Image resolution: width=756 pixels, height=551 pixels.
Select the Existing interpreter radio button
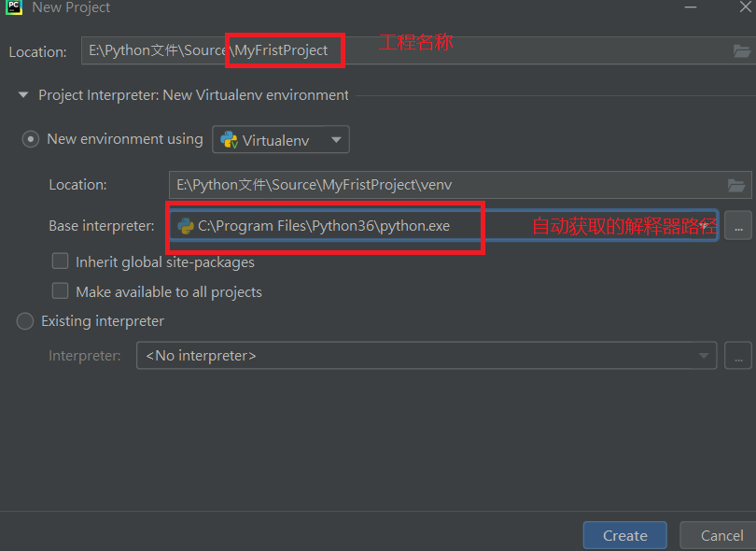[x=24, y=321]
